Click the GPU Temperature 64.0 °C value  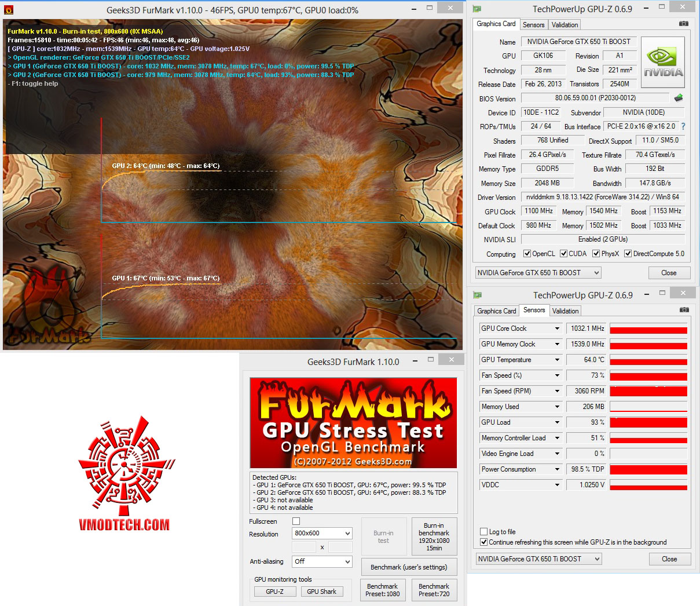tap(586, 360)
